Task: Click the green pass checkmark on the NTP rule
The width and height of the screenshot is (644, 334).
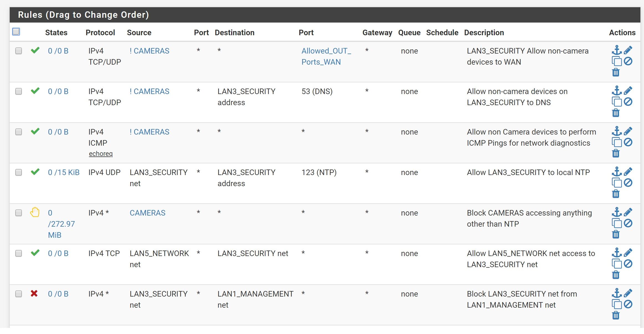Action: (35, 172)
